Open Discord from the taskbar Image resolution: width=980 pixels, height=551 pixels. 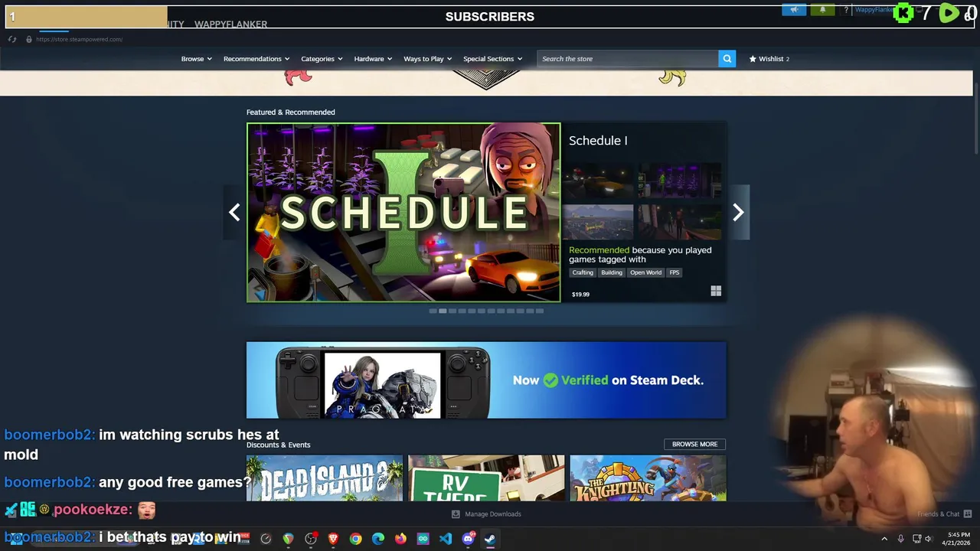468,539
